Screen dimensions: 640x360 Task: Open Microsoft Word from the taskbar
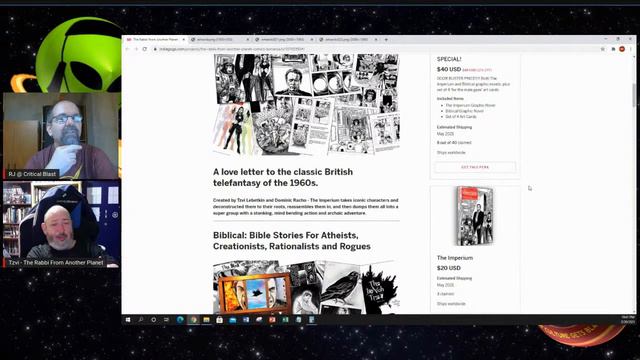point(246,320)
